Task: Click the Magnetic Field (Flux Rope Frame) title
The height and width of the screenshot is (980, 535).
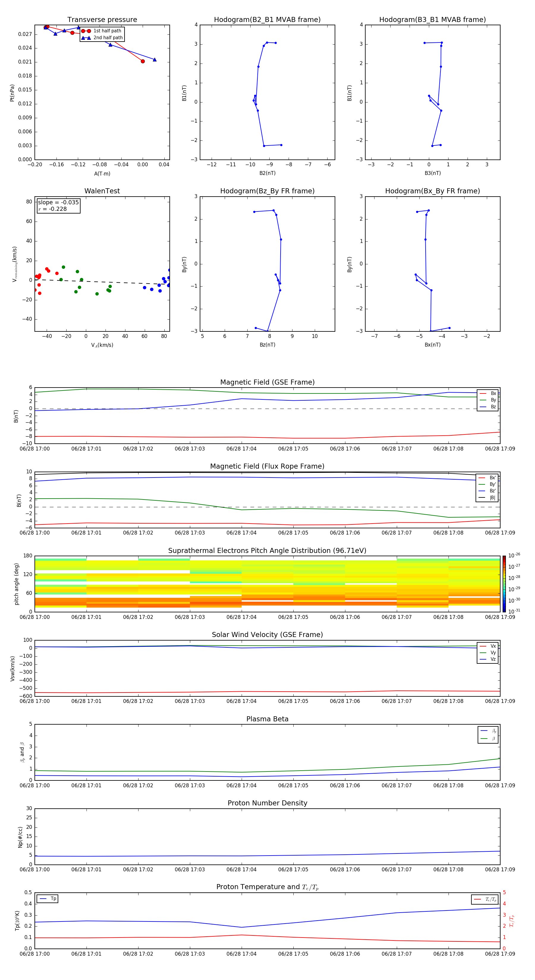Action: pos(267,467)
